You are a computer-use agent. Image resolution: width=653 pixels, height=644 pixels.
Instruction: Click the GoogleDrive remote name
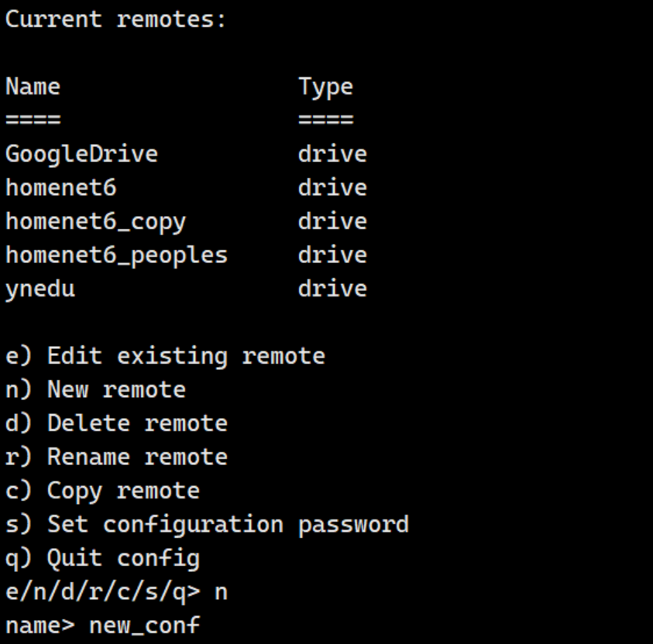click(x=81, y=154)
